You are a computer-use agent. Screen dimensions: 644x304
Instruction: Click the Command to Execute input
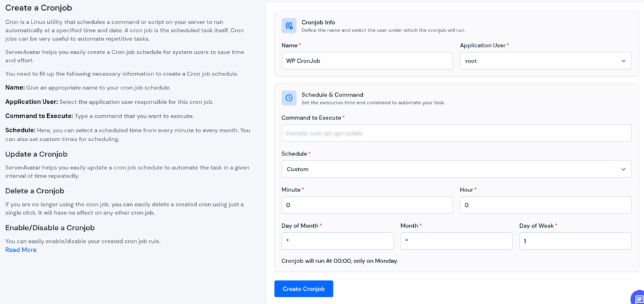pos(456,133)
